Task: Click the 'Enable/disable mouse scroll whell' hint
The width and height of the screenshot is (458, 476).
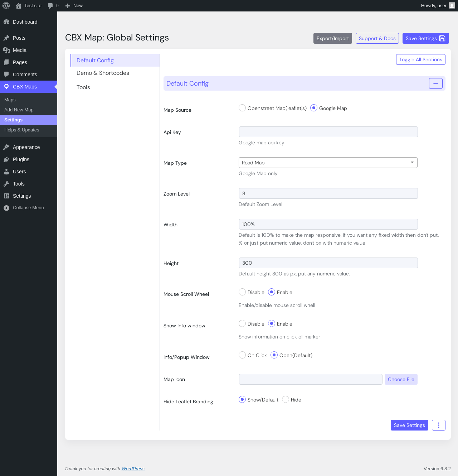Action: [x=277, y=305]
